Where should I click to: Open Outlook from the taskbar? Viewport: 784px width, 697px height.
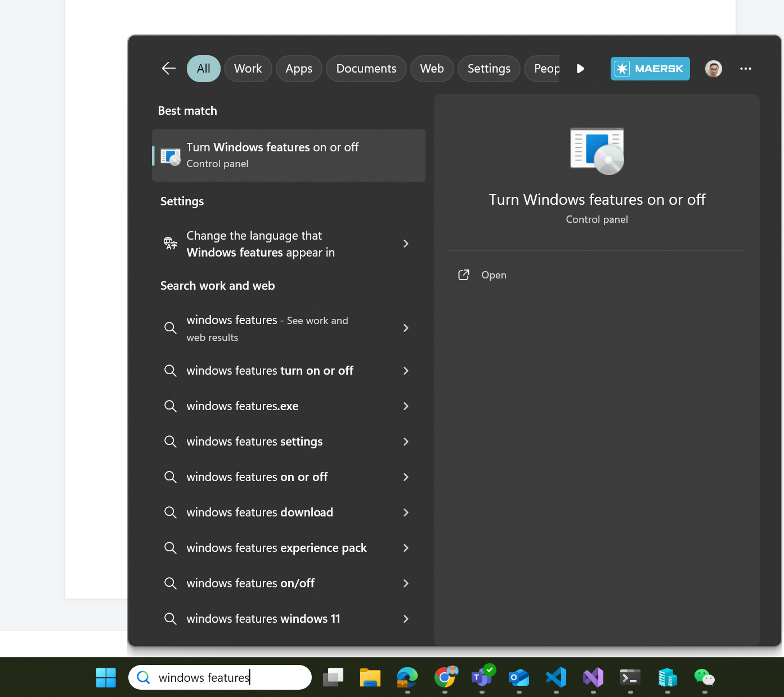pos(519,677)
